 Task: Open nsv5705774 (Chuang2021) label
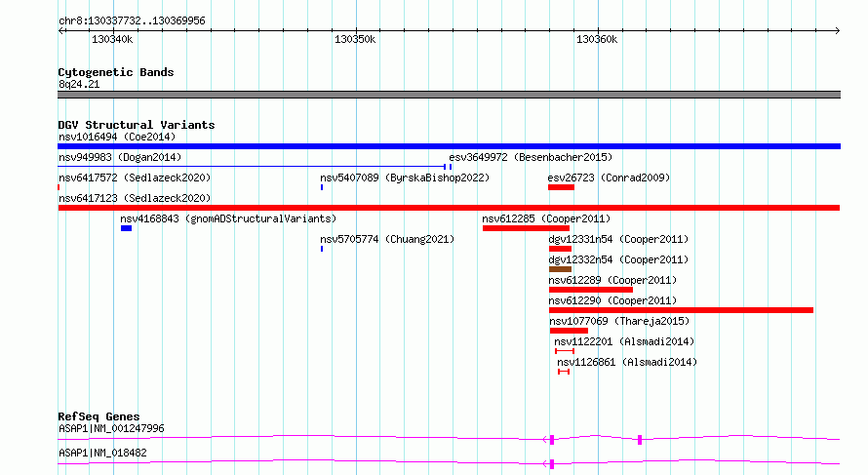(x=387, y=239)
